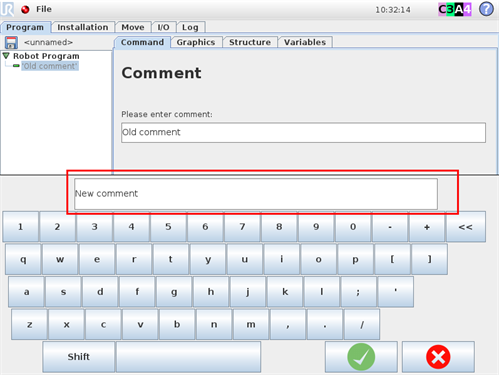Open the I/O tab
Image resolution: width=499 pixels, height=375 pixels.
click(x=163, y=27)
